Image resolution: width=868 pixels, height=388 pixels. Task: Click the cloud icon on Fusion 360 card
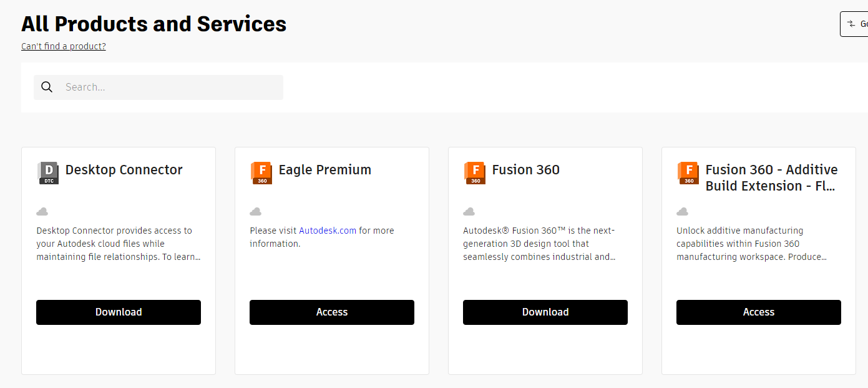[x=469, y=212]
